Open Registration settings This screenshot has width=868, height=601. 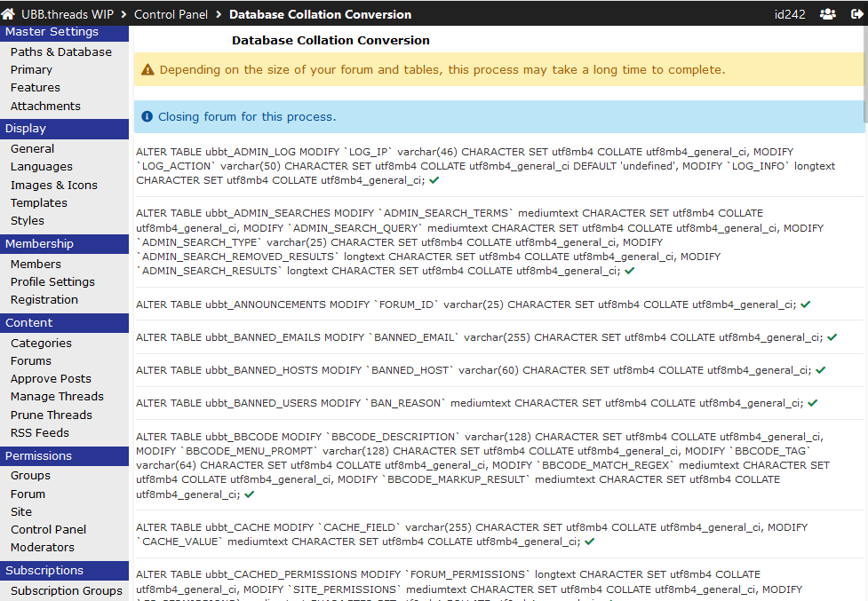[44, 300]
